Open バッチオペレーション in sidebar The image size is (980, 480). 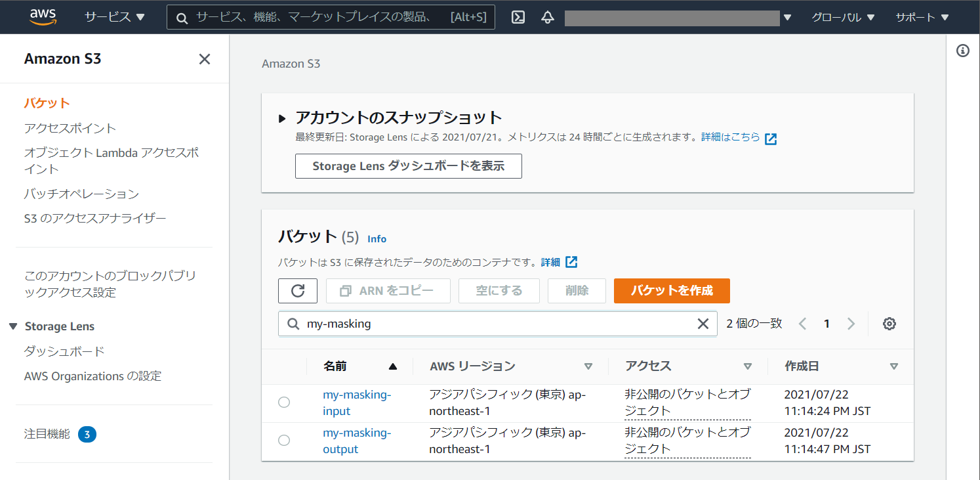pyautogui.click(x=81, y=194)
